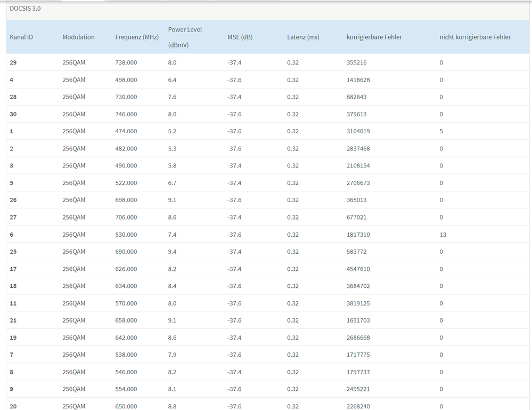Select power level 7.9 cell
This screenshot has width=532, height=410.
[x=172, y=355]
